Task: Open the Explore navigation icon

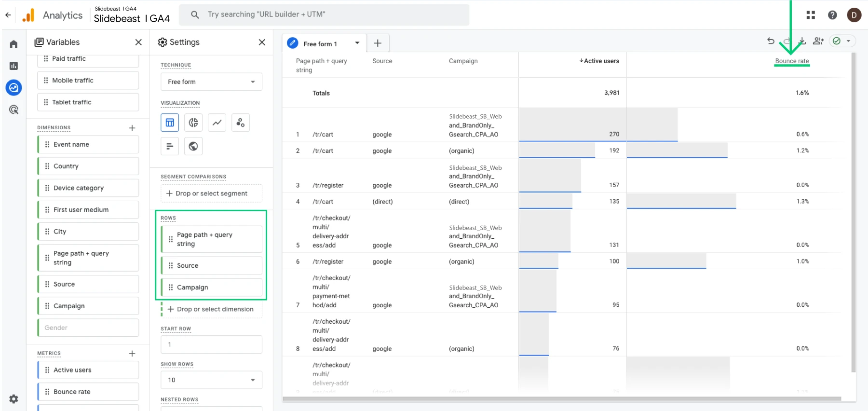Action: pos(14,88)
